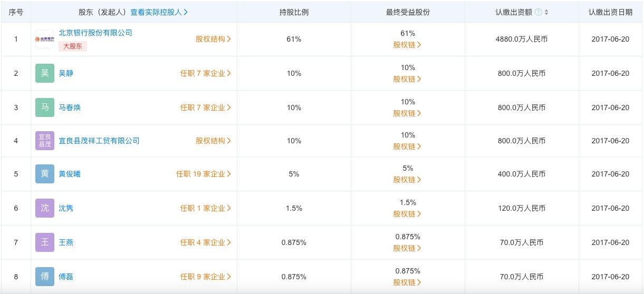
Task: Click 马春焕's avatar icon
Action: click(x=45, y=107)
